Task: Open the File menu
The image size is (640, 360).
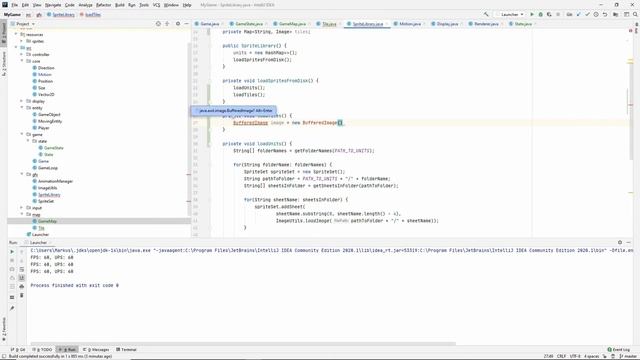Action: pyautogui.click(x=14, y=5)
